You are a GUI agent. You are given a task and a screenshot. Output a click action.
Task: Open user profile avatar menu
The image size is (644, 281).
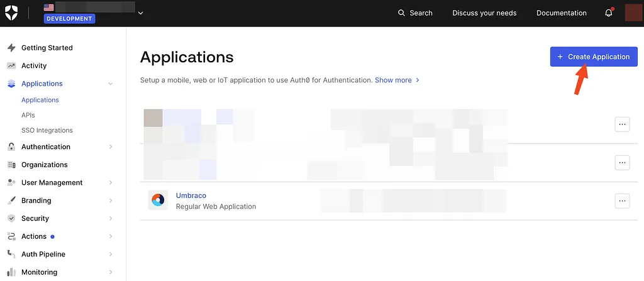pyautogui.click(x=633, y=13)
